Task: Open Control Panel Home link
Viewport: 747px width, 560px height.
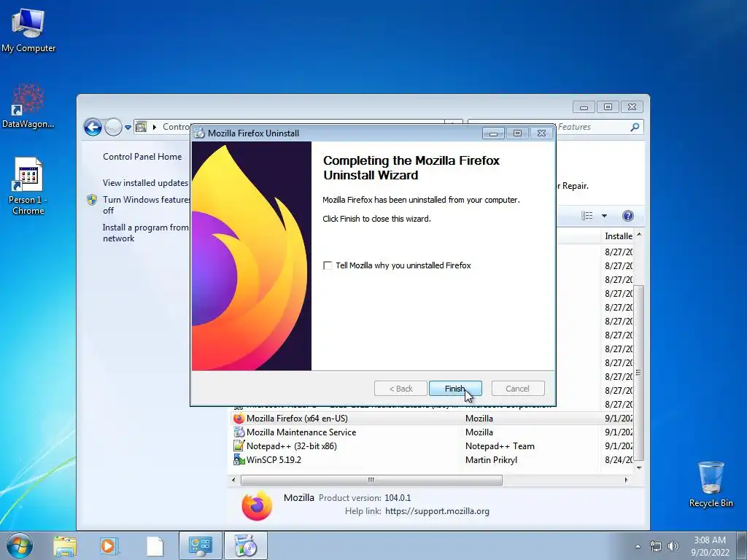Action: pyautogui.click(x=142, y=157)
